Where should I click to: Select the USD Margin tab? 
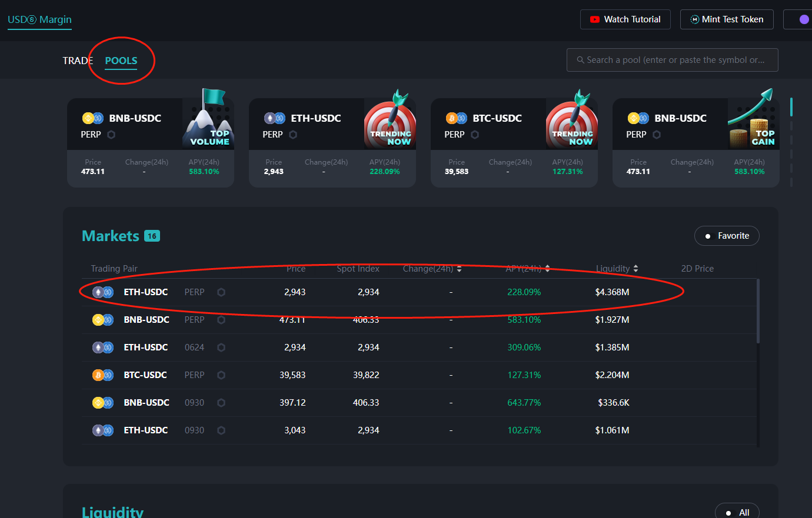[x=39, y=19]
